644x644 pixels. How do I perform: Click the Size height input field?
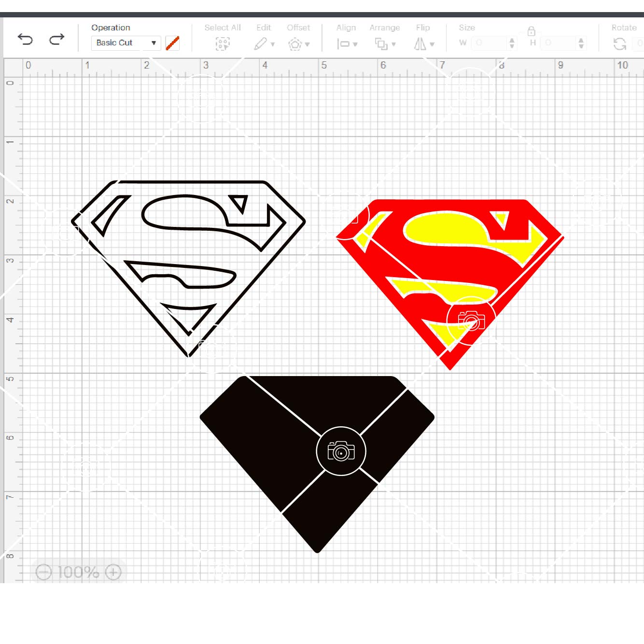pyautogui.click(x=559, y=43)
